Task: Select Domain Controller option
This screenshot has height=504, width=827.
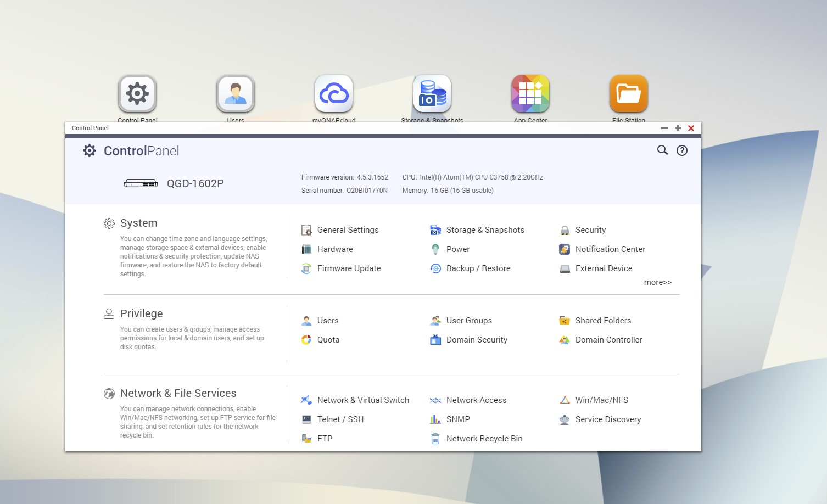Action: 608,340
